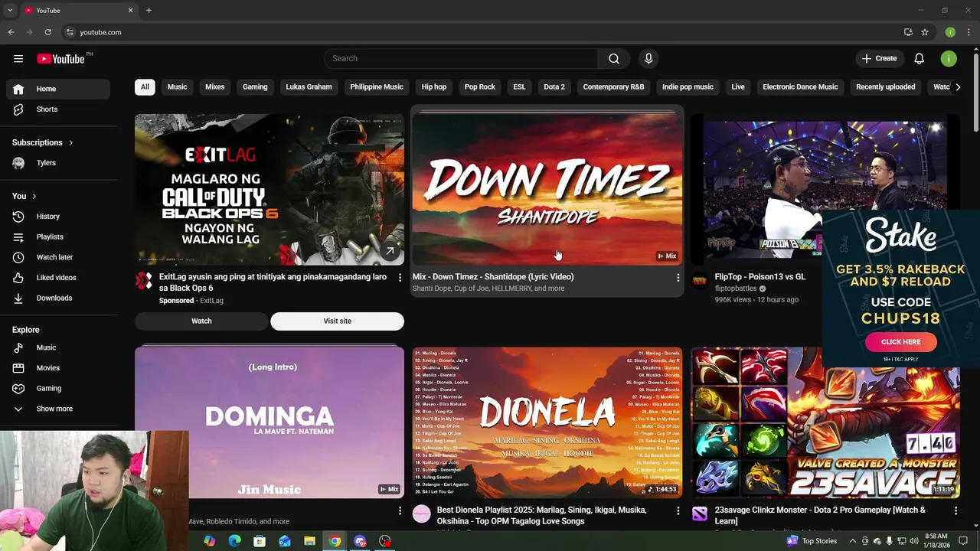Open options for Down Timez mix
The width and height of the screenshot is (980, 551).
tap(678, 277)
